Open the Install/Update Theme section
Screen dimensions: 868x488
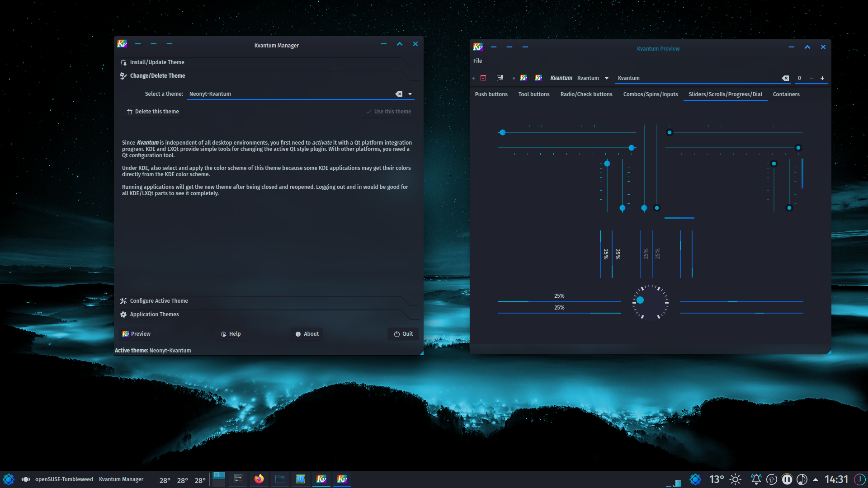[x=269, y=62]
